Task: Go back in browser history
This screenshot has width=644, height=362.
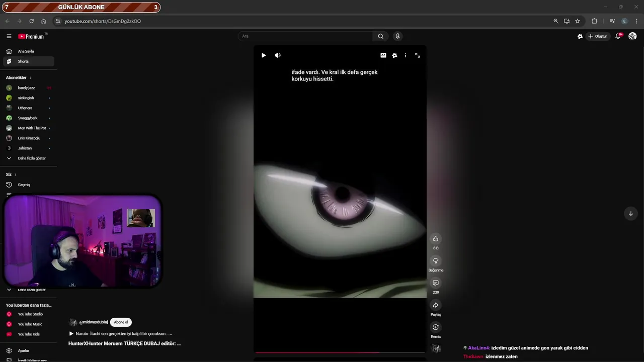Action: 7,21
